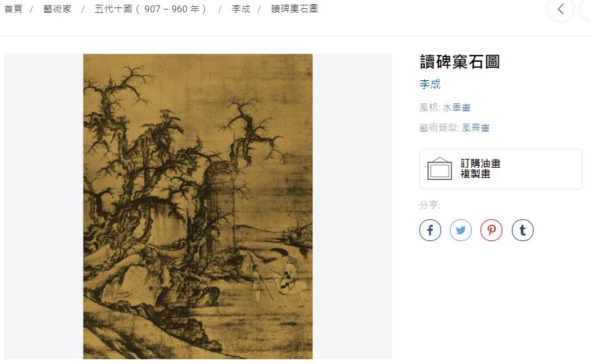Go to 首頁 in breadcrumb
The height and width of the screenshot is (364, 590).
pos(13,9)
